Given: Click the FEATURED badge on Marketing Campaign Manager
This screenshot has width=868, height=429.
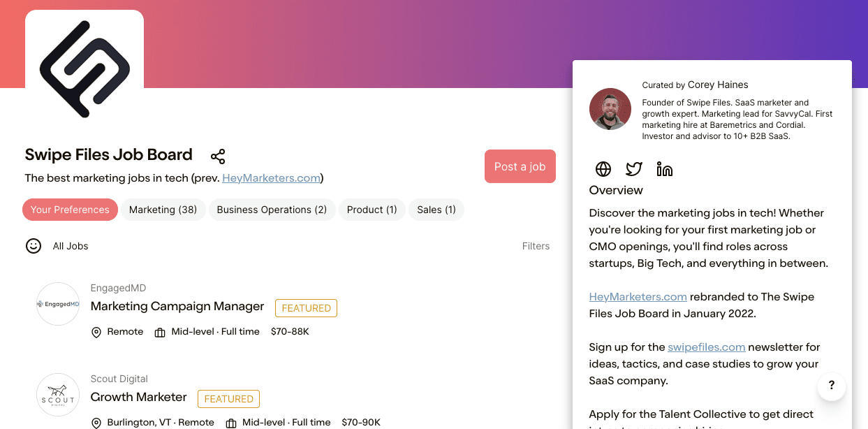Looking at the screenshot, I should [307, 308].
